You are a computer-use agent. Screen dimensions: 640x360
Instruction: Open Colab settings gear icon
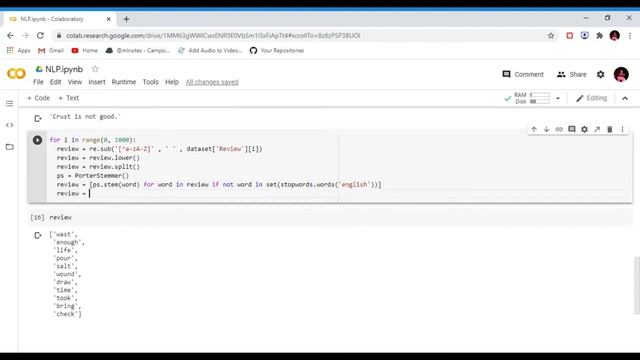click(600, 74)
